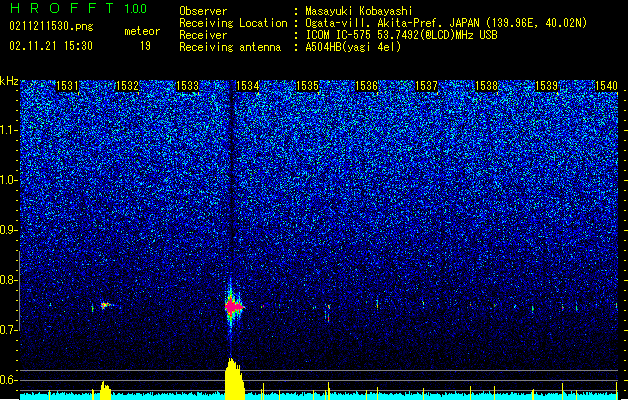The image size is (629, 400).
Task: Click the small yellow signal peak near 1532
Action: pyautogui.click(x=105, y=390)
